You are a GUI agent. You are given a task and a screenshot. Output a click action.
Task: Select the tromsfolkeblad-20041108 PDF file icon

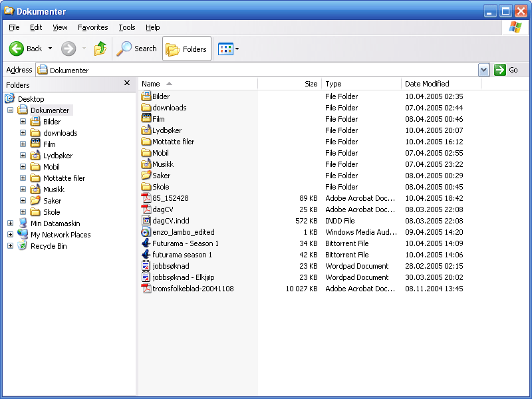pos(147,289)
